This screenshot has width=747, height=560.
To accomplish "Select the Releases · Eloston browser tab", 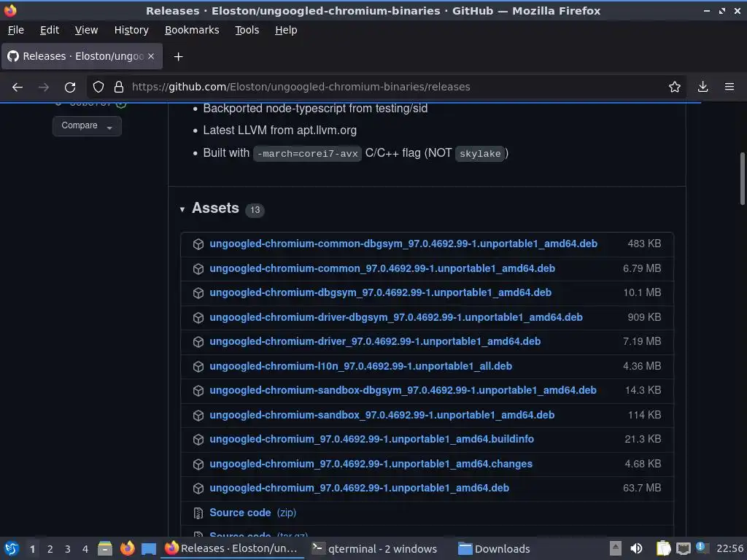I will pyautogui.click(x=82, y=56).
